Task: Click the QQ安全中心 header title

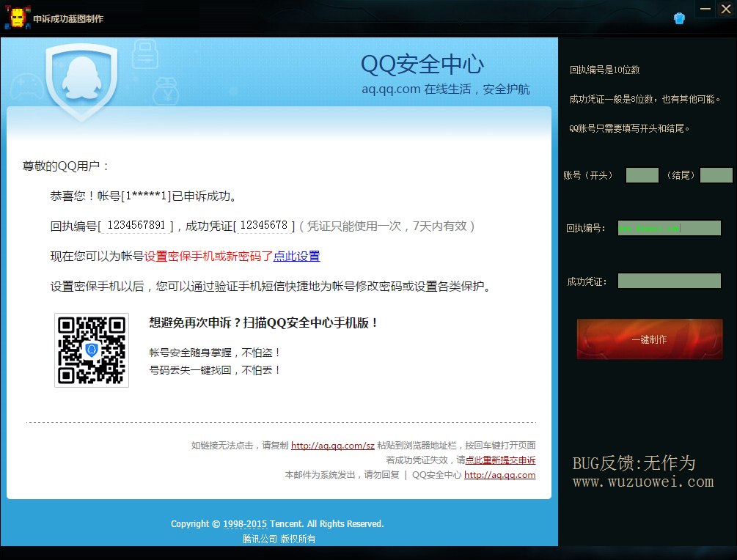Action: pos(422,65)
